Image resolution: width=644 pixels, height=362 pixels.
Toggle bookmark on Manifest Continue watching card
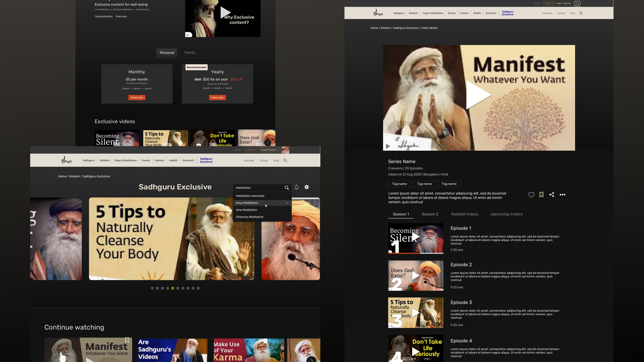click(x=127, y=340)
